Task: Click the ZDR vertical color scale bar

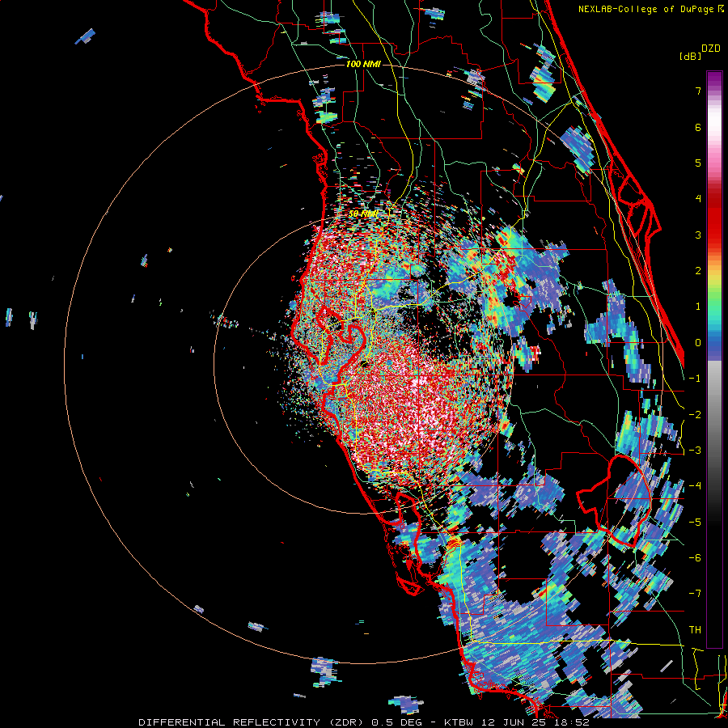Action: tap(714, 359)
